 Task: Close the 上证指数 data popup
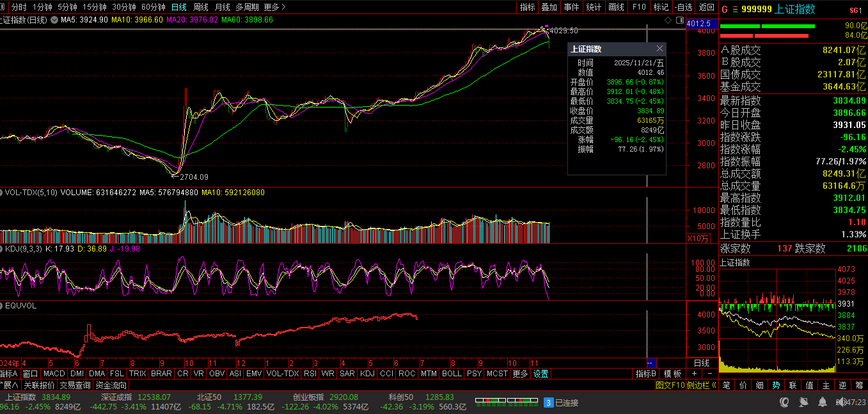(x=659, y=49)
